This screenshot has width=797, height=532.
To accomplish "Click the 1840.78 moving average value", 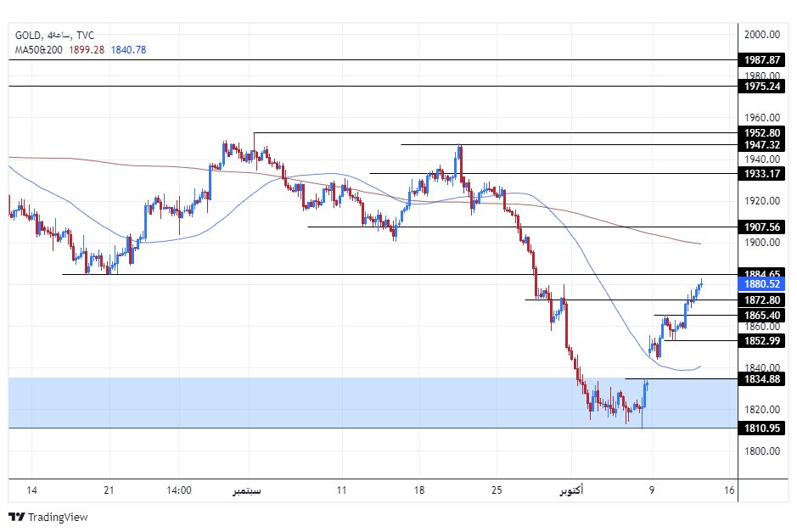I will pos(128,50).
